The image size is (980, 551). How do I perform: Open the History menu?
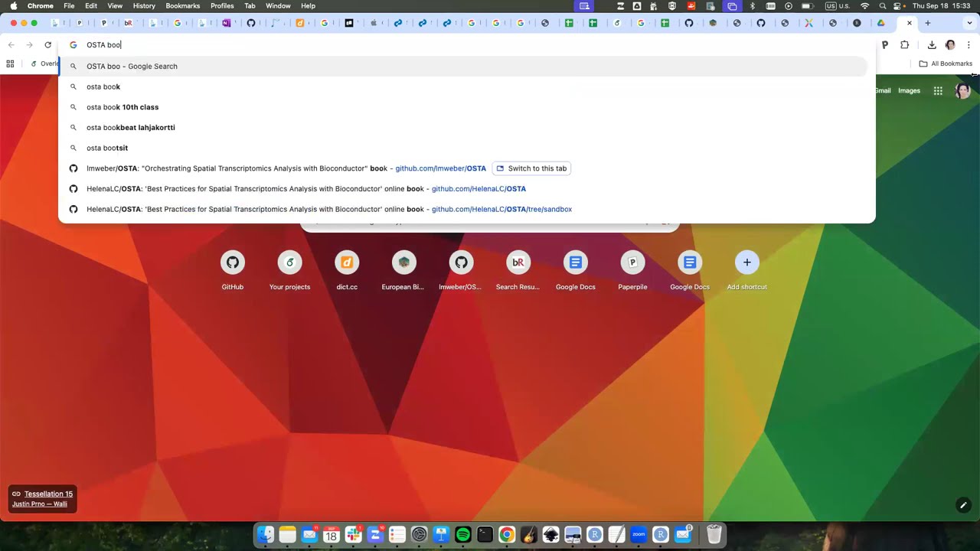144,6
